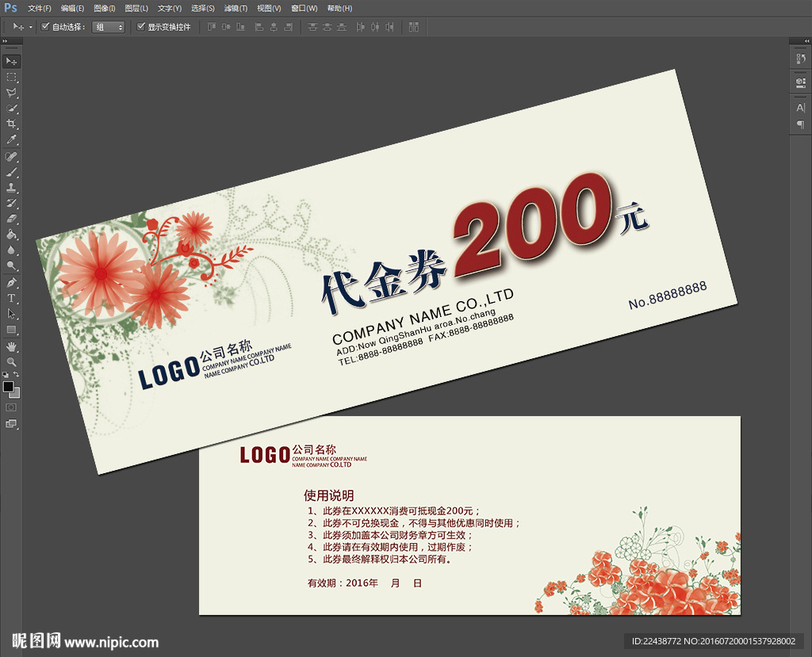Viewport: 812px width, 657px height.
Task: Toggle Quick Mask mode
Action: coord(11,407)
